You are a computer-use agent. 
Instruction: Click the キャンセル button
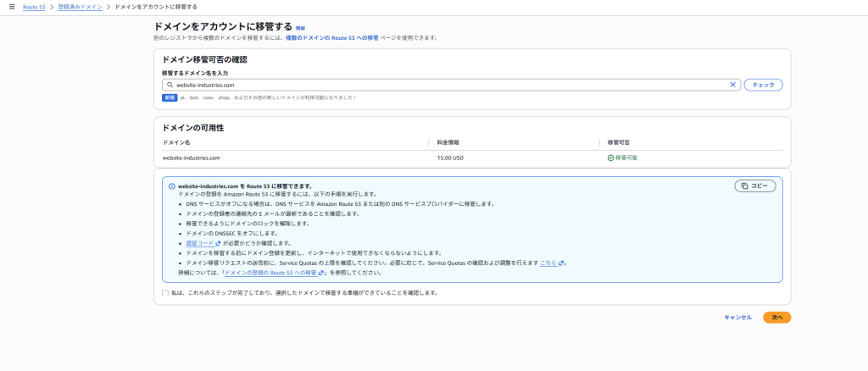[737, 317]
